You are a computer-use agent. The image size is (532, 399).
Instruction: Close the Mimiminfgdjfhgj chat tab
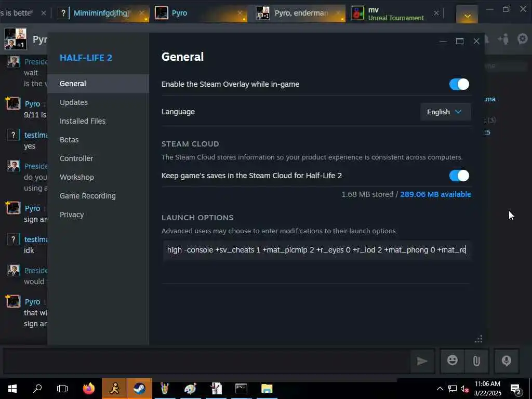pos(142,12)
